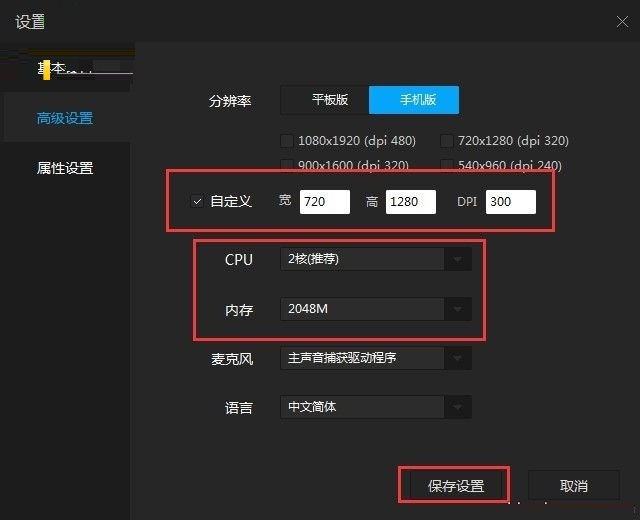Select the 手机版 resolution mode
The image size is (640, 520).
point(414,100)
